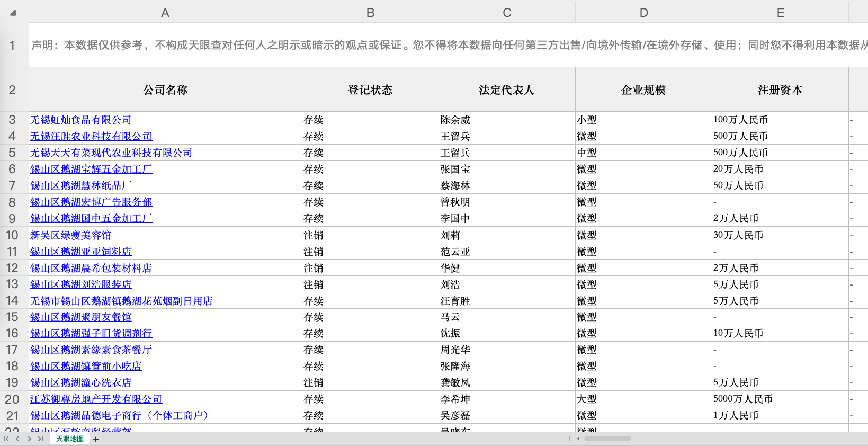This screenshot has width=868, height=446.
Task: Select the 注册资本 header cell
Action: coord(780,90)
